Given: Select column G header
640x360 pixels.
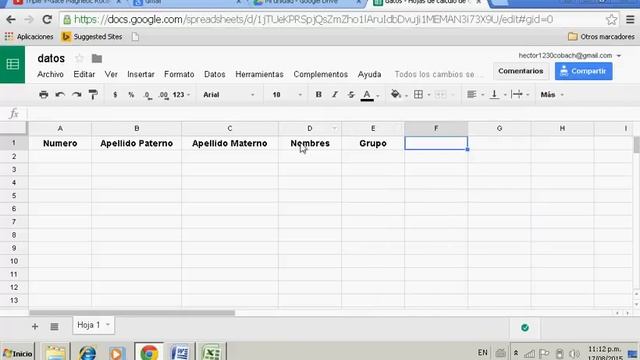Looking at the screenshot, I should point(499,128).
